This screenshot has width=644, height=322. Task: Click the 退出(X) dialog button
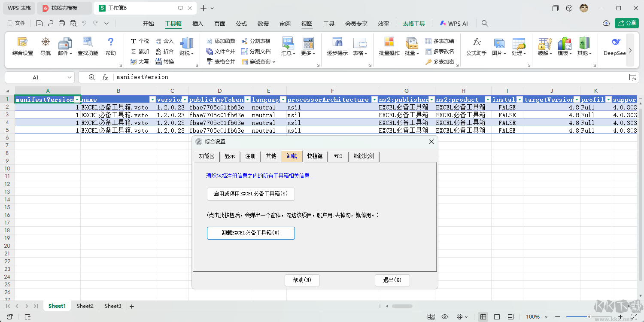[392, 280]
